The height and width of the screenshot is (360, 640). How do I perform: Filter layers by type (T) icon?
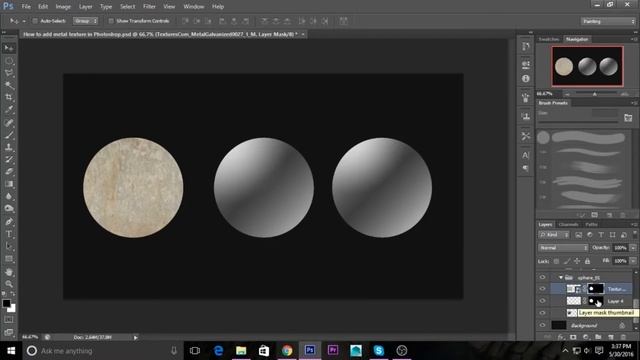click(601, 235)
